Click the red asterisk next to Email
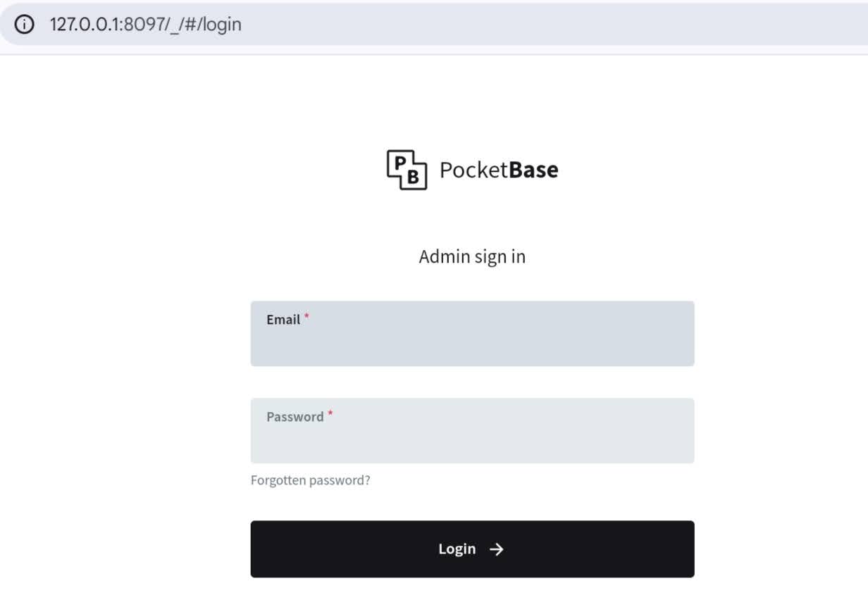The image size is (868, 607). [307, 317]
